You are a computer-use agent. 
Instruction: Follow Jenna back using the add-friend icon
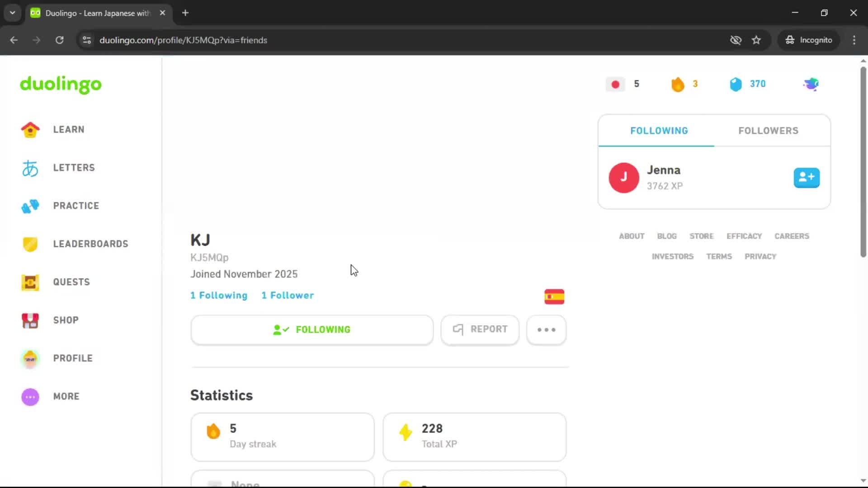pyautogui.click(x=807, y=178)
